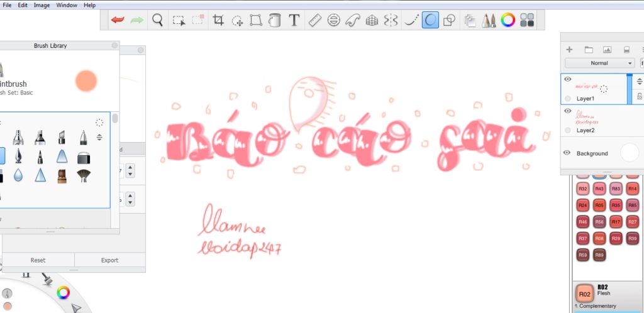The height and width of the screenshot is (313, 644).
Task: Select the Distort transform tool
Action: click(256, 20)
